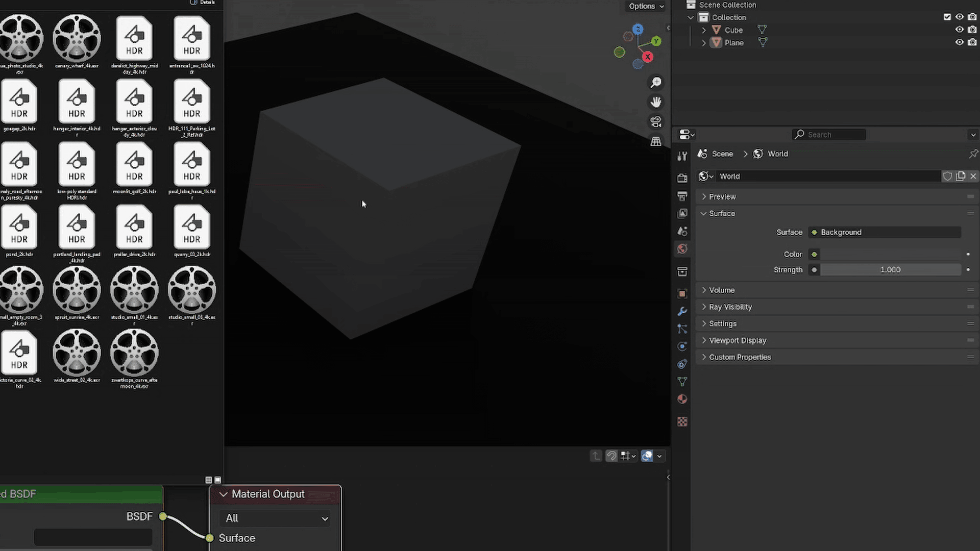Click the zoom magnifier viewport icon
This screenshot has height=551, width=980.
(656, 83)
